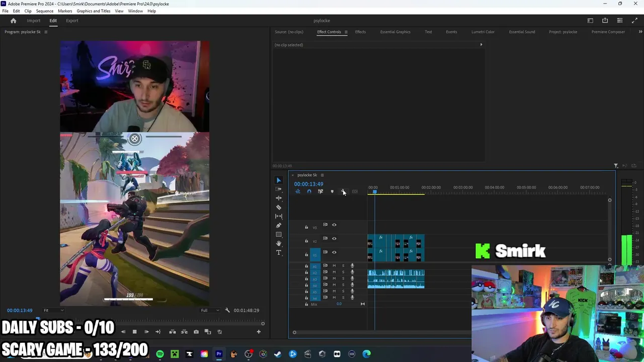Screen dimensions: 644x362
Task: Open the Full playback resolution dropdown
Action: tap(210, 310)
